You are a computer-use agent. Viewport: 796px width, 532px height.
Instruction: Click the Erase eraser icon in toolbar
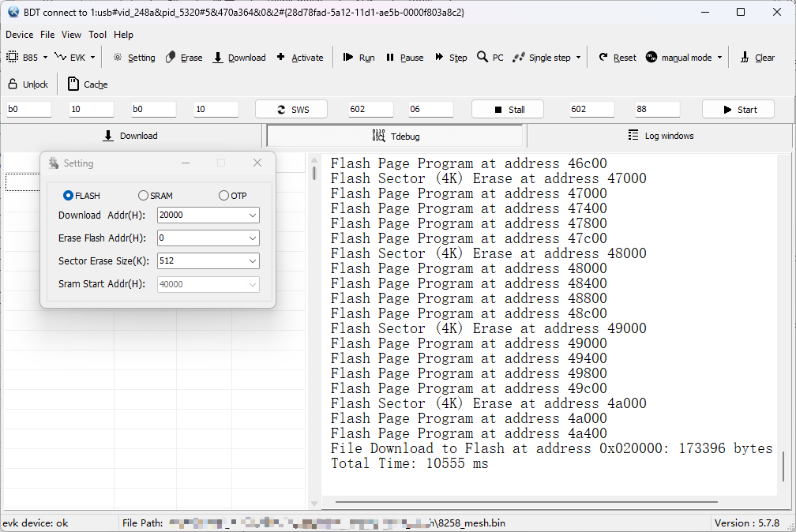171,58
